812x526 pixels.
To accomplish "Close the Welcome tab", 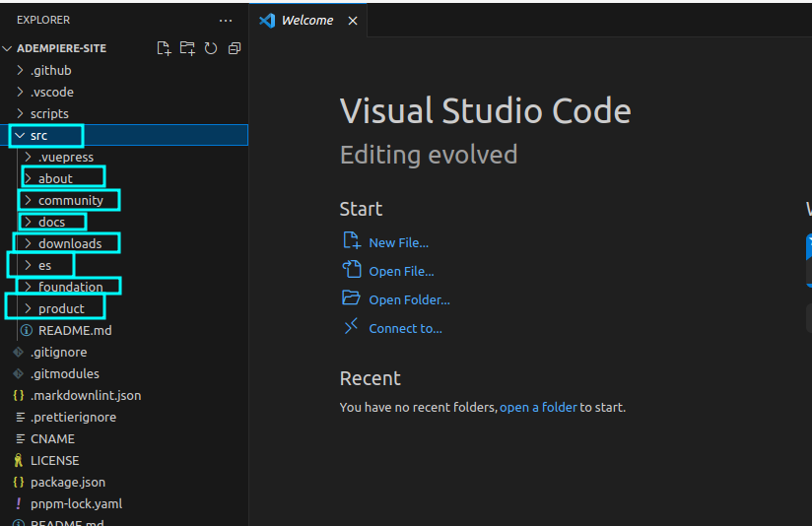I will [353, 20].
